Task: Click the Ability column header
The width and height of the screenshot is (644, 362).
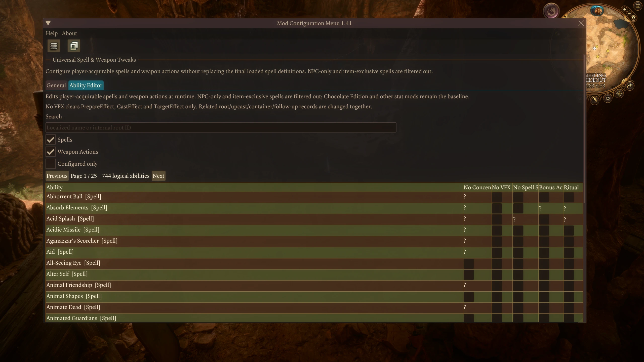Action: tap(254, 188)
